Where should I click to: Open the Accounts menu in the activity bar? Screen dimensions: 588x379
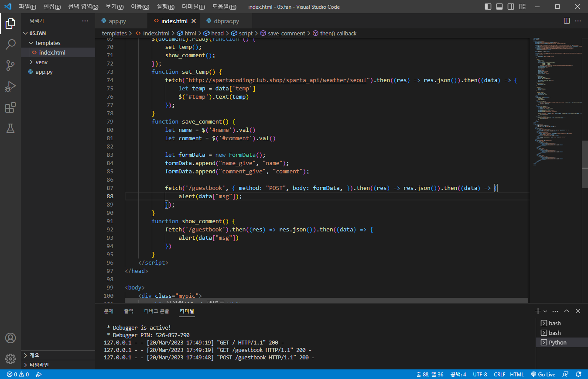(x=10, y=338)
